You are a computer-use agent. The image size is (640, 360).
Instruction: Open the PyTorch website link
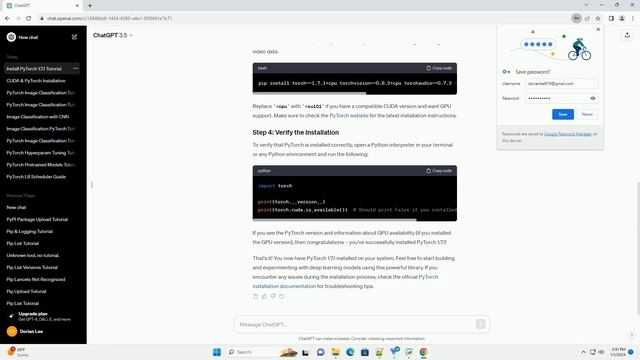[x=349, y=116]
